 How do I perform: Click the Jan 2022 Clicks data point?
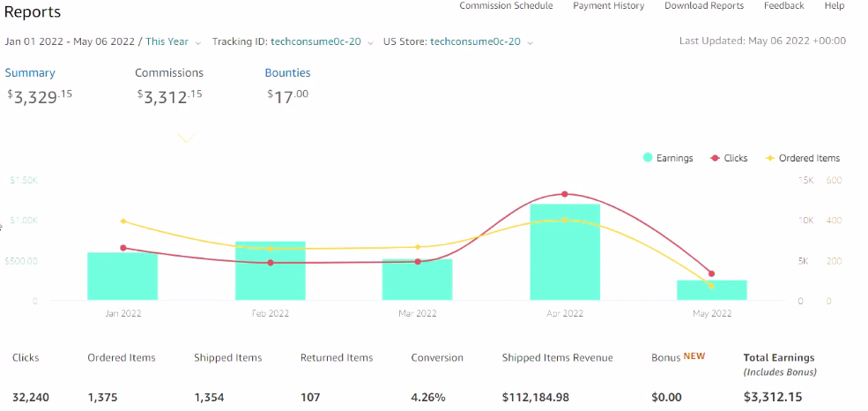coord(122,248)
